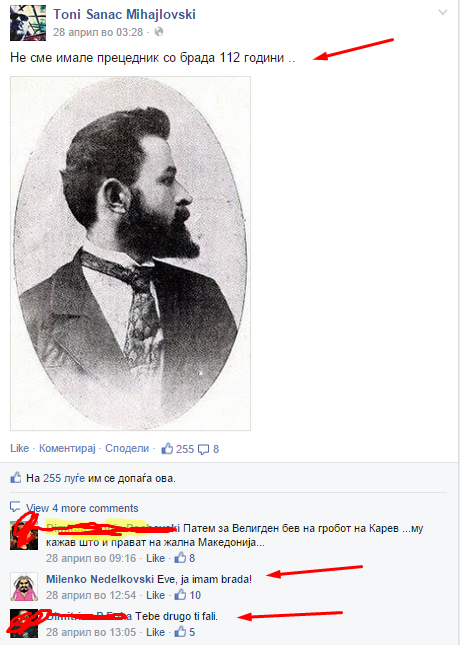Click Milenko Nedelkovski's avatar picture
The height and width of the screenshot is (645, 460).
24,587
